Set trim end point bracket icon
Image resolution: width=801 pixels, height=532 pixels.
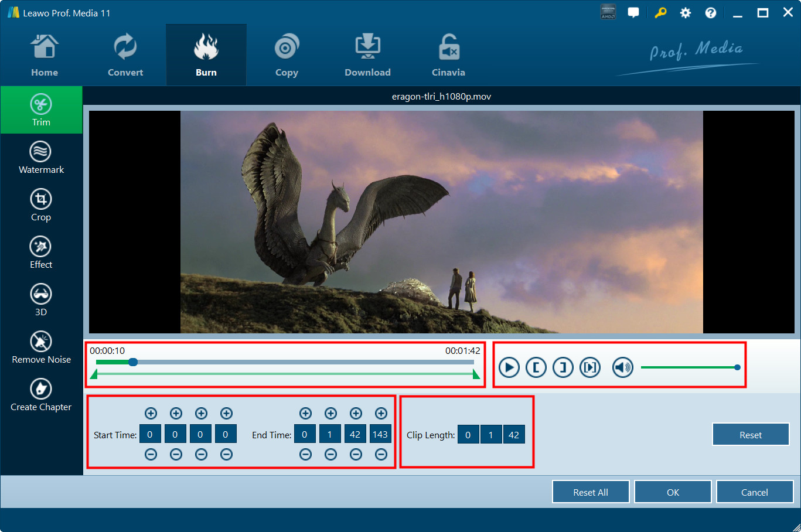tap(563, 367)
